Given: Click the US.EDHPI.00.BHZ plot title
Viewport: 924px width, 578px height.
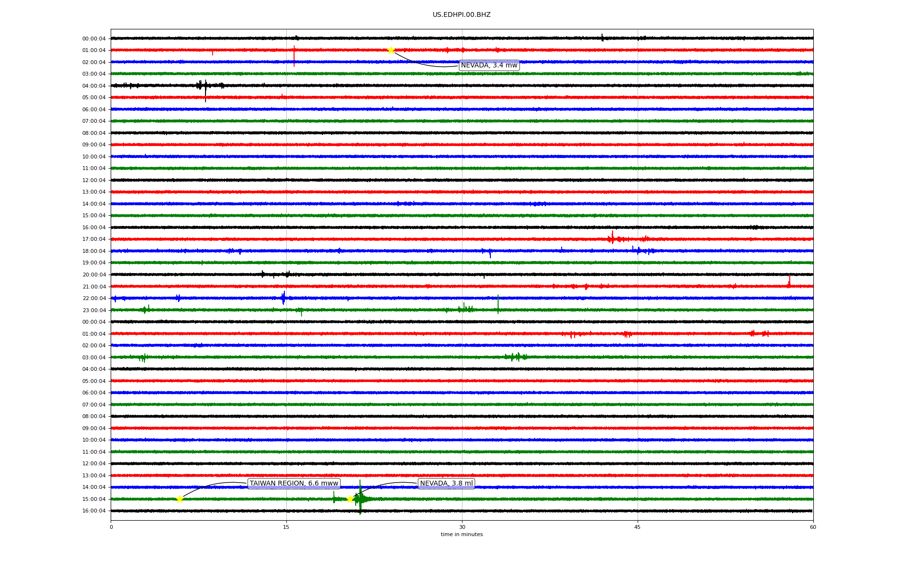Looking at the screenshot, I should pyautogui.click(x=462, y=15).
